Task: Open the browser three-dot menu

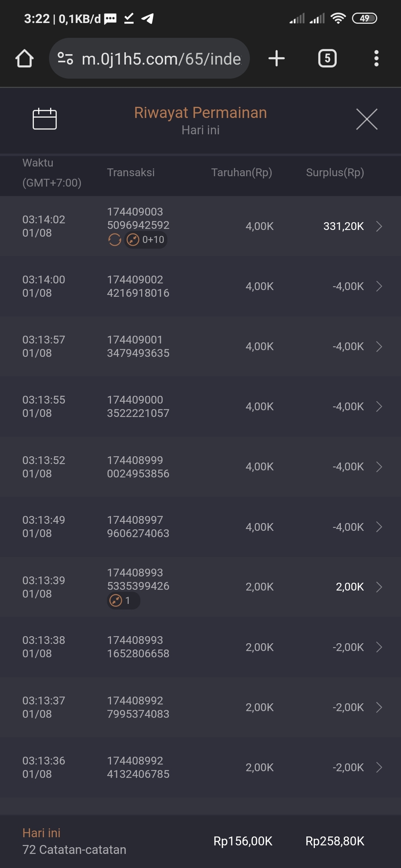Action: [376, 59]
